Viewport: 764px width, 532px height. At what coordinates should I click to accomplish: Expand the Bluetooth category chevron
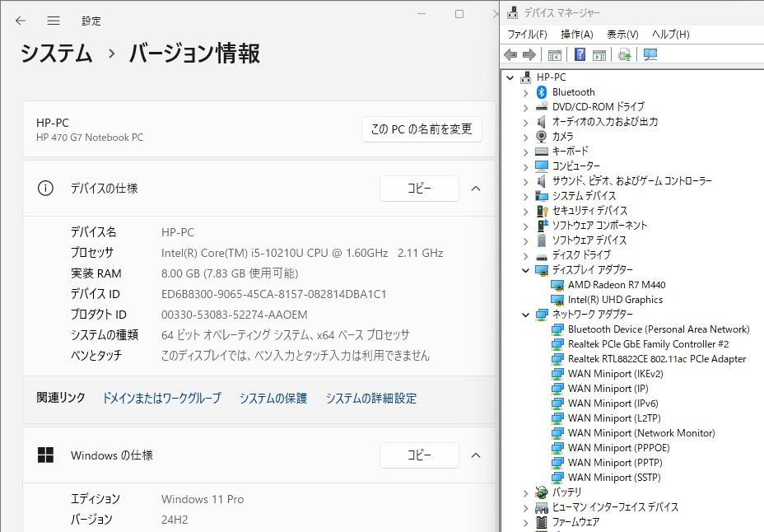pos(525,92)
